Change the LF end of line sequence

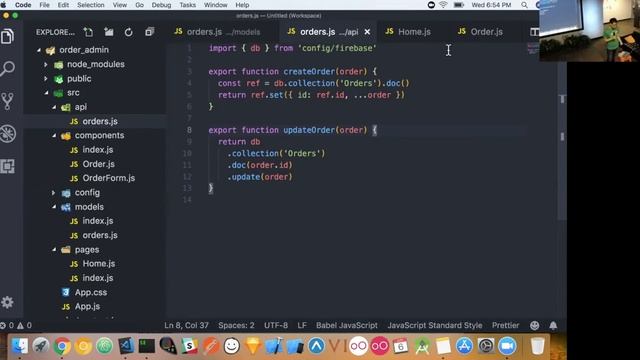(302, 325)
